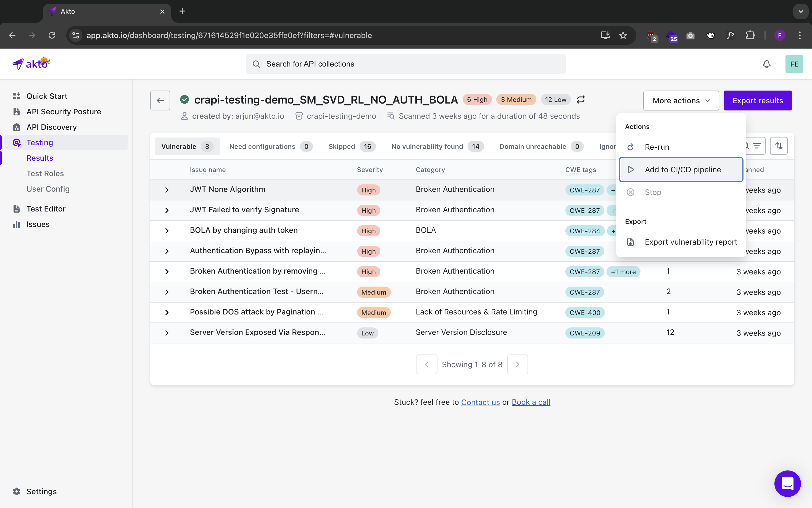The height and width of the screenshot is (508, 812).
Task: Expand the JWT None Algorithm row
Action: tap(167, 190)
